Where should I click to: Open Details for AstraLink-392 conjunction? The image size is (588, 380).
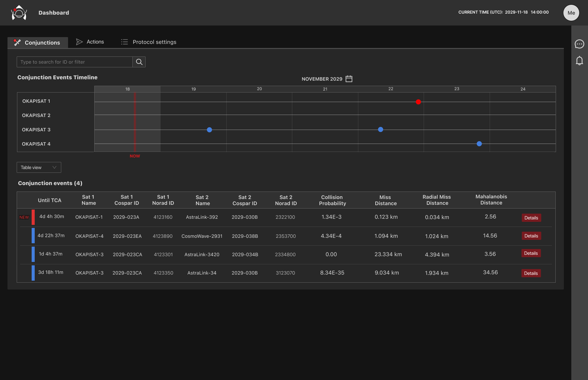click(531, 218)
